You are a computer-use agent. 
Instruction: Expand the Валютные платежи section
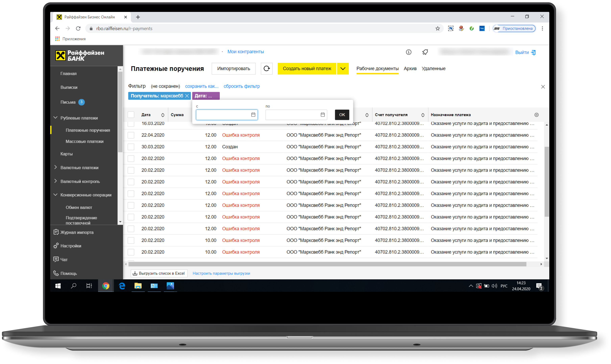tap(56, 168)
